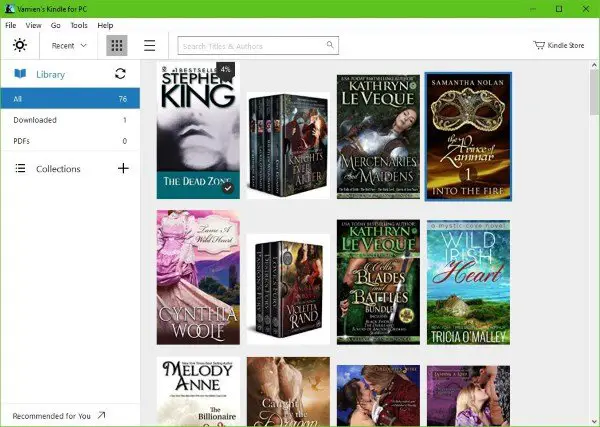This screenshot has height=427, width=600.
Task: Open Wild Irish Heart cover
Action: 468,282
